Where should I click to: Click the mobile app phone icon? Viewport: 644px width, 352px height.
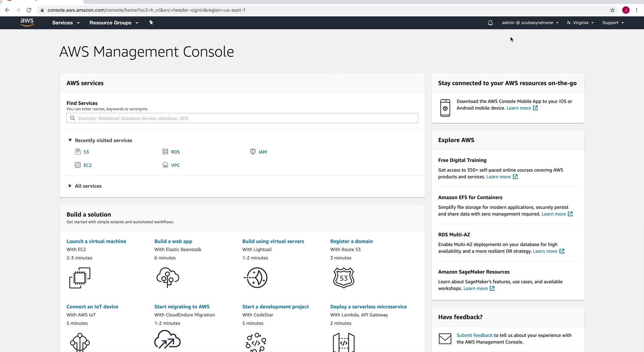(x=445, y=108)
